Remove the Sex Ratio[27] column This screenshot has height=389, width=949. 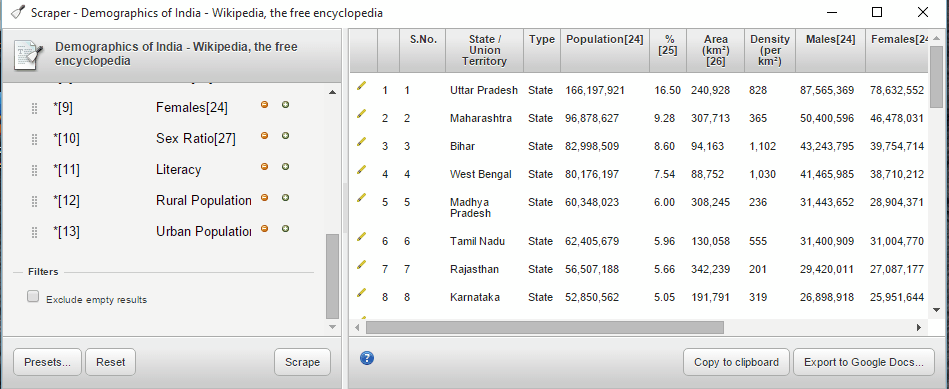pyautogui.click(x=264, y=136)
